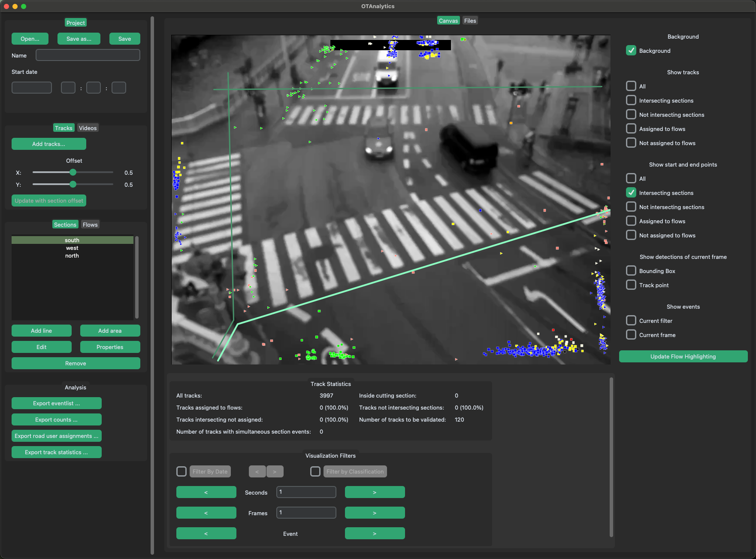Select the 'west' section in the list
756x559 pixels.
pos(72,248)
